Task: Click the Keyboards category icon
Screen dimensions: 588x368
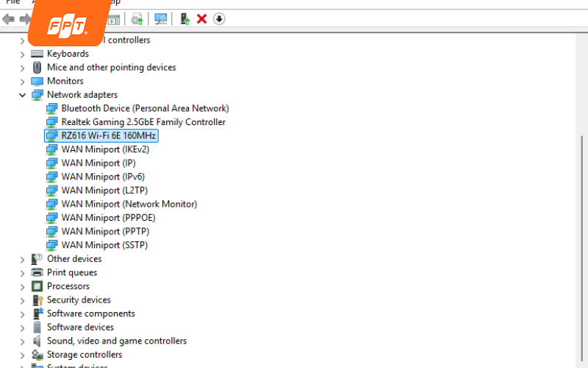Action: pyautogui.click(x=37, y=54)
